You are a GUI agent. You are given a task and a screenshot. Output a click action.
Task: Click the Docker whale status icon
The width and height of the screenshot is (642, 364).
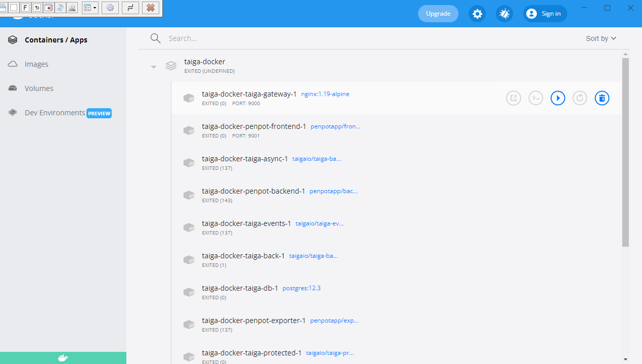pos(63,358)
